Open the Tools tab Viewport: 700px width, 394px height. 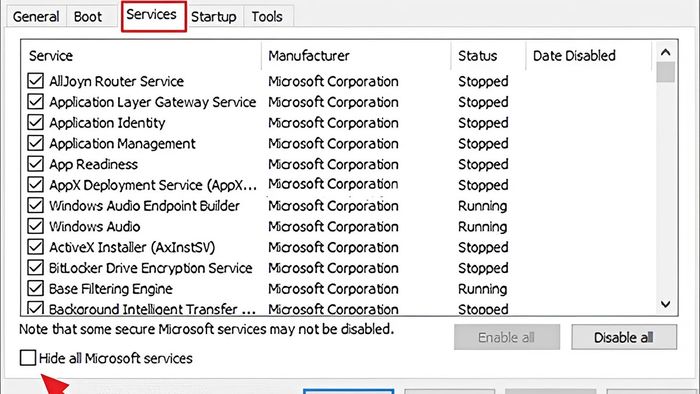[x=267, y=17]
